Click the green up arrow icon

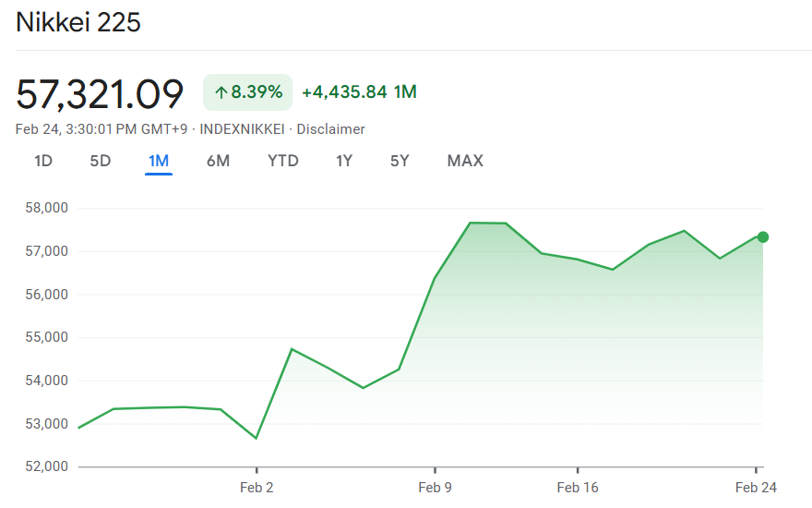pyautogui.click(x=221, y=92)
